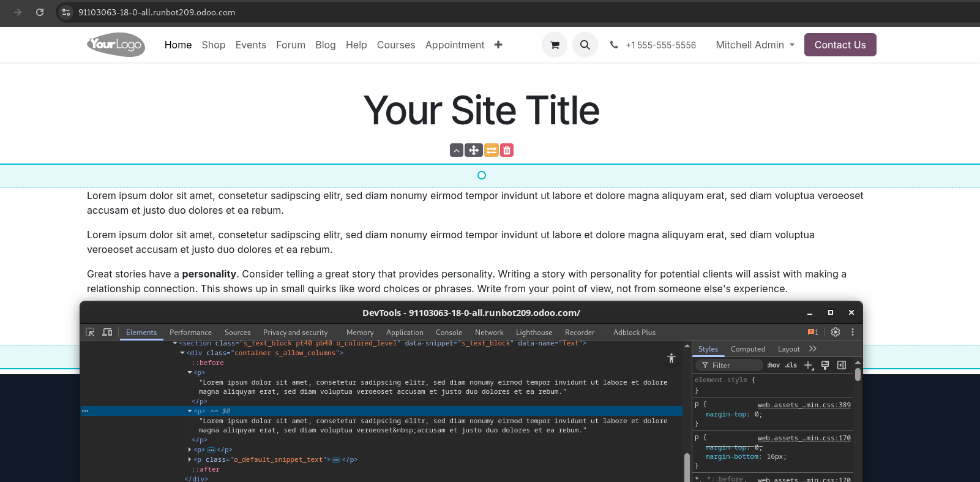
Task: Click the new style rule plus icon
Action: pyautogui.click(x=808, y=365)
